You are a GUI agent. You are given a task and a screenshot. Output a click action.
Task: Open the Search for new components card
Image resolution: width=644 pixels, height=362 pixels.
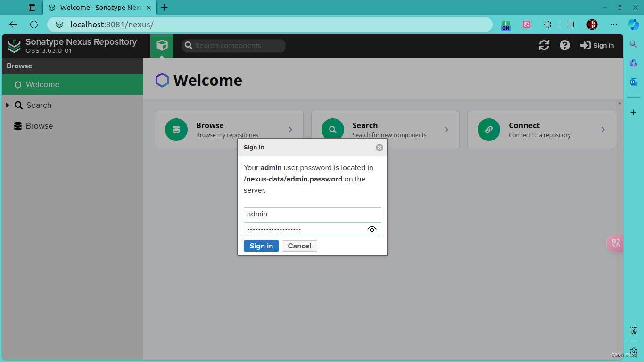tap(385, 130)
